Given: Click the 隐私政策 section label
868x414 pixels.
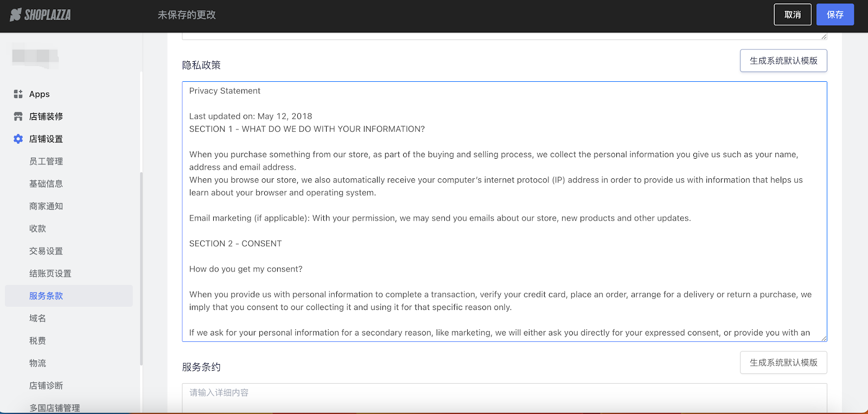Looking at the screenshot, I should pyautogui.click(x=201, y=65).
